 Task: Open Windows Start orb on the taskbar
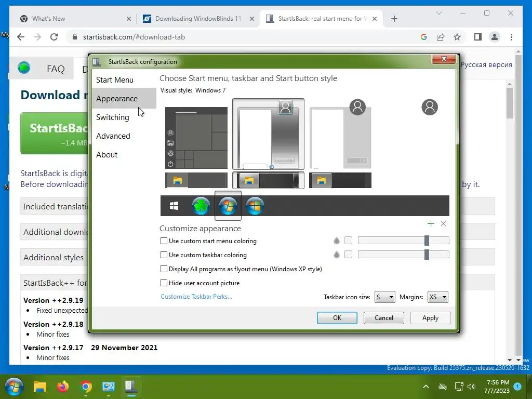(14, 387)
